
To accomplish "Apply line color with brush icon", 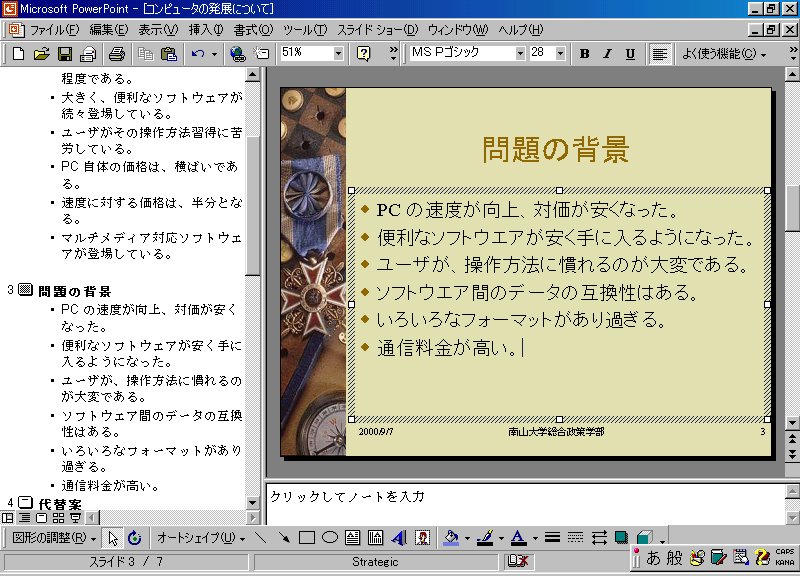I will [x=485, y=538].
